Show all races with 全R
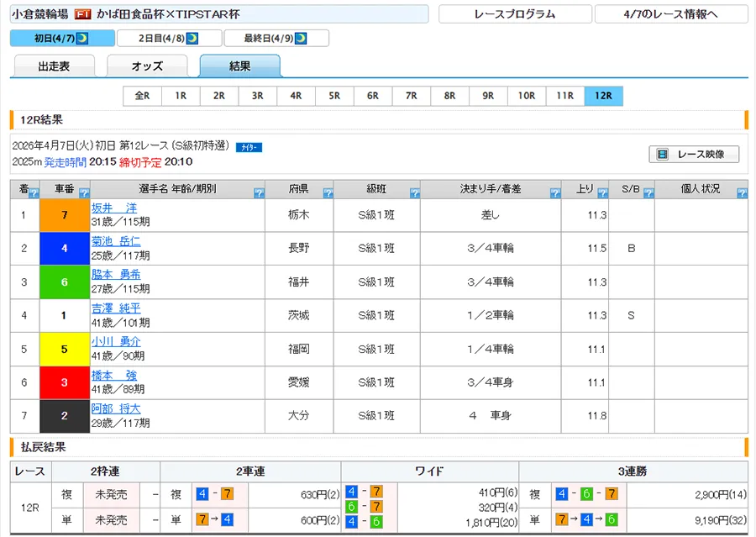Viewport: 756px width, 537px height. point(142,96)
